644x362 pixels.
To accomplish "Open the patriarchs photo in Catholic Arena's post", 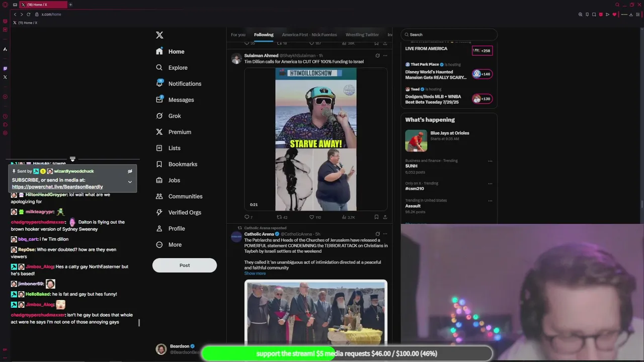I will click(x=316, y=312).
